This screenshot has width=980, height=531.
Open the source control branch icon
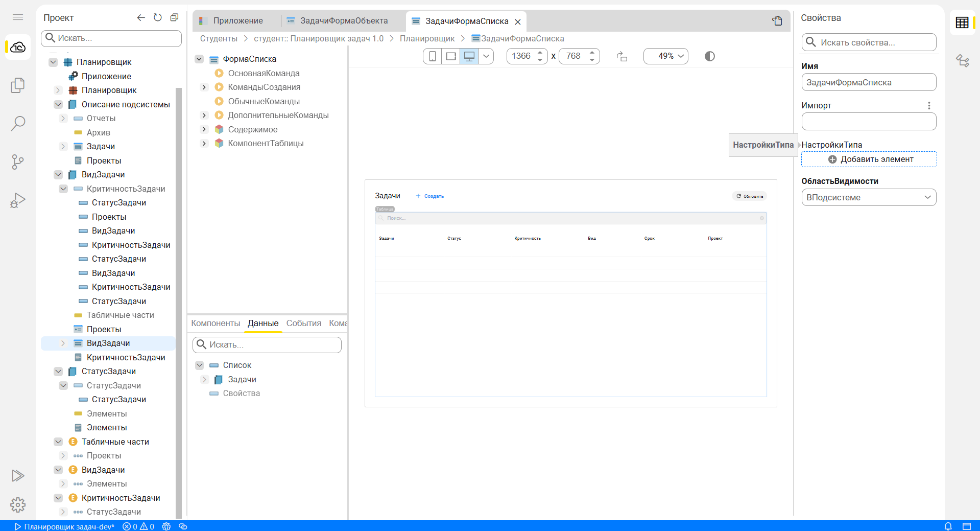coord(18,162)
